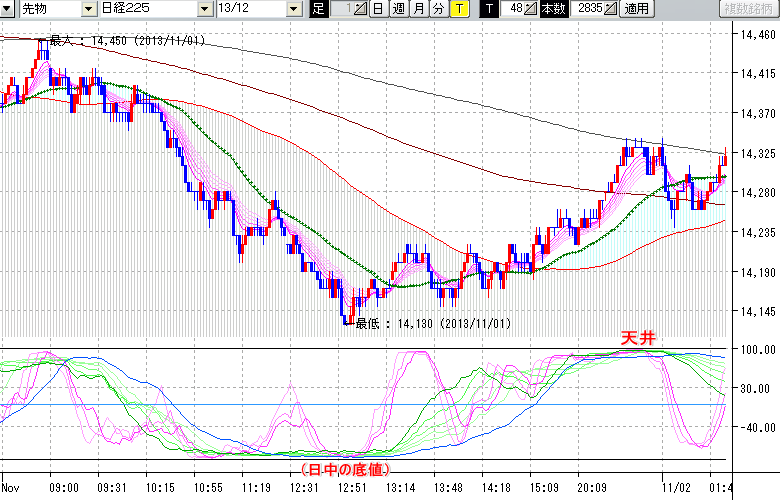
Task: Open the leftmost toolbar dropdown arrow
Action: (9, 9)
